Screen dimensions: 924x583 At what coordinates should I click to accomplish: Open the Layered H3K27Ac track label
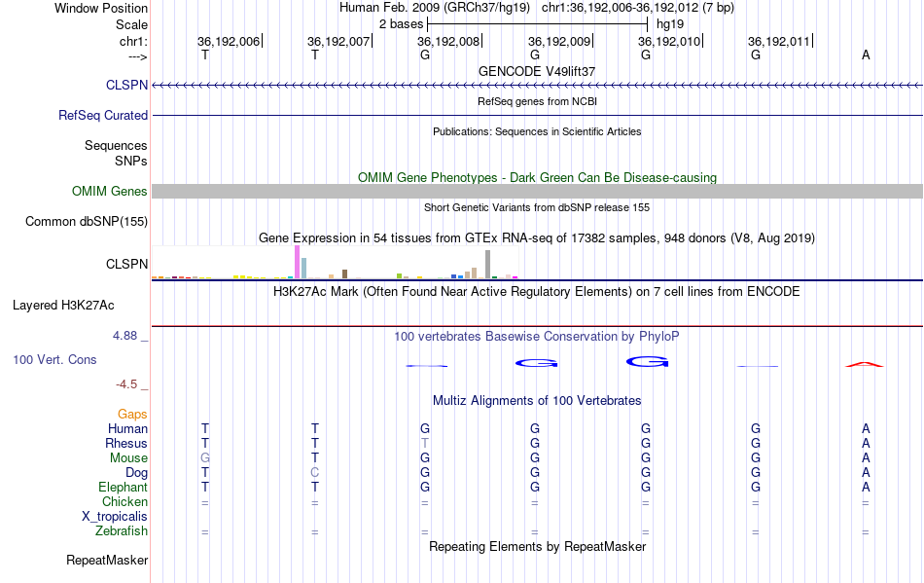63,305
